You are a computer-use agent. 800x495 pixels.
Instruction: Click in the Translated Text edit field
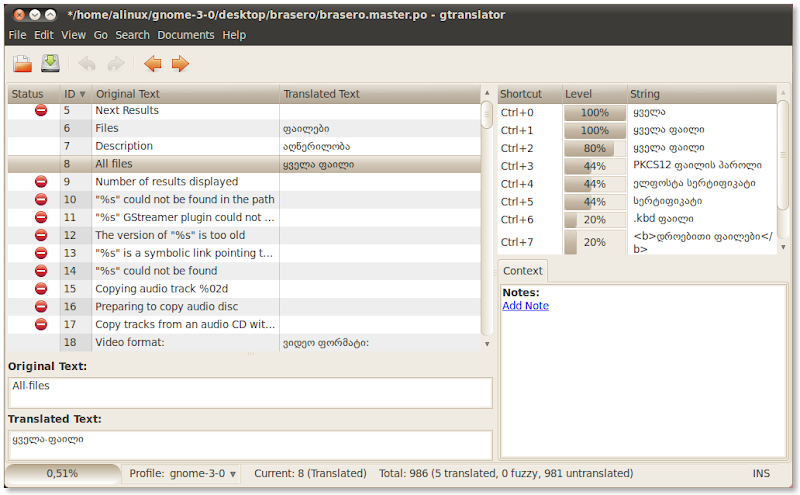(250, 445)
